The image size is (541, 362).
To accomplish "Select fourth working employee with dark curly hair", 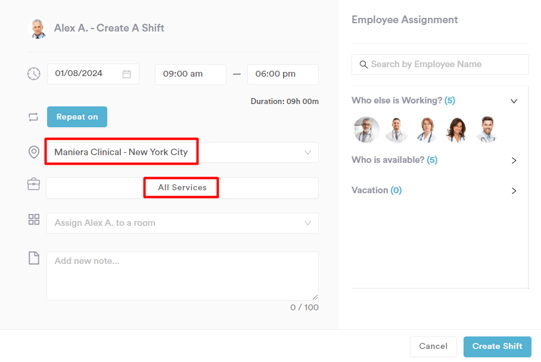I will pyautogui.click(x=456, y=130).
